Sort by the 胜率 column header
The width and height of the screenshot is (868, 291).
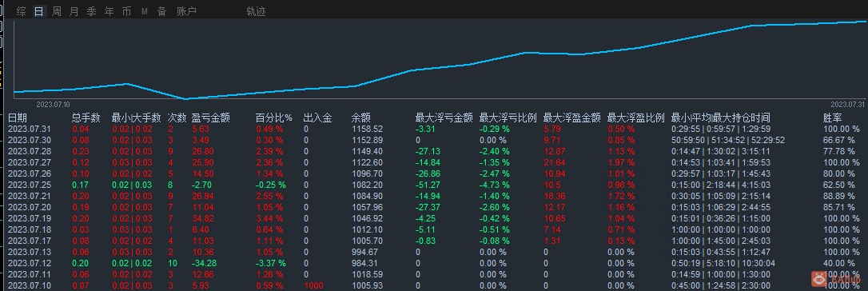[x=833, y=118]
